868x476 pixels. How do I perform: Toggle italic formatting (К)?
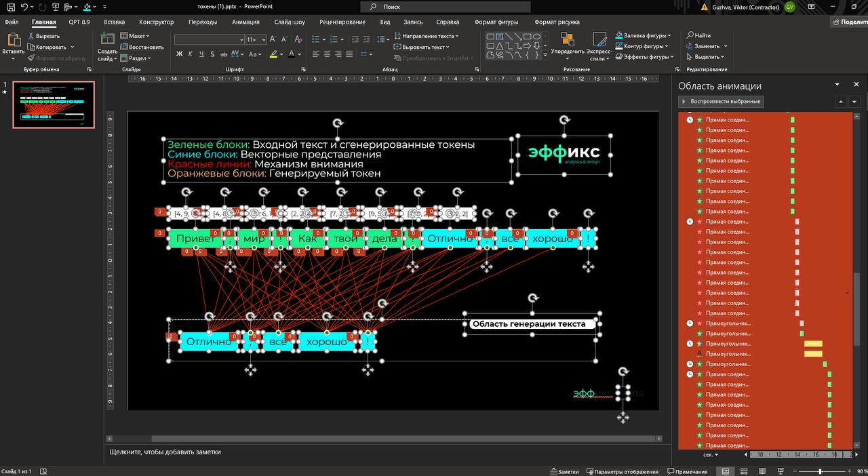pyautogui.click(x=191, y=54)
